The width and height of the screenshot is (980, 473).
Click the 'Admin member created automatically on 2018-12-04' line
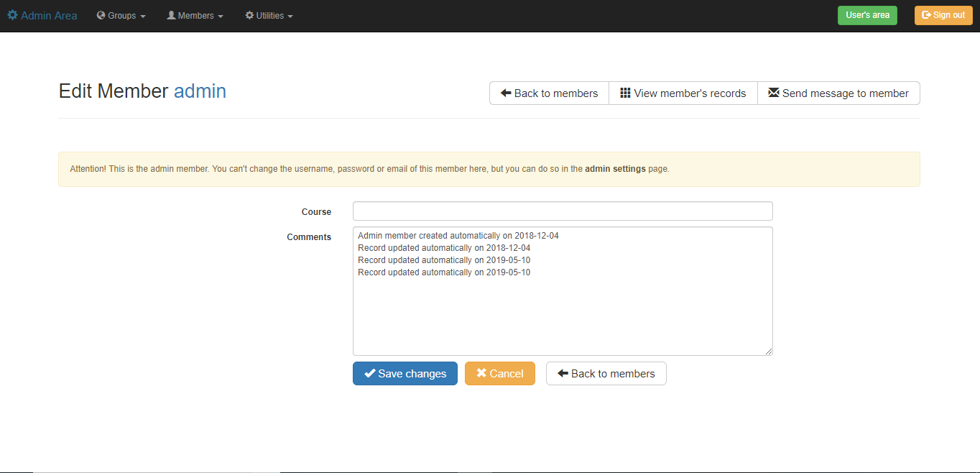click(458, 236)
